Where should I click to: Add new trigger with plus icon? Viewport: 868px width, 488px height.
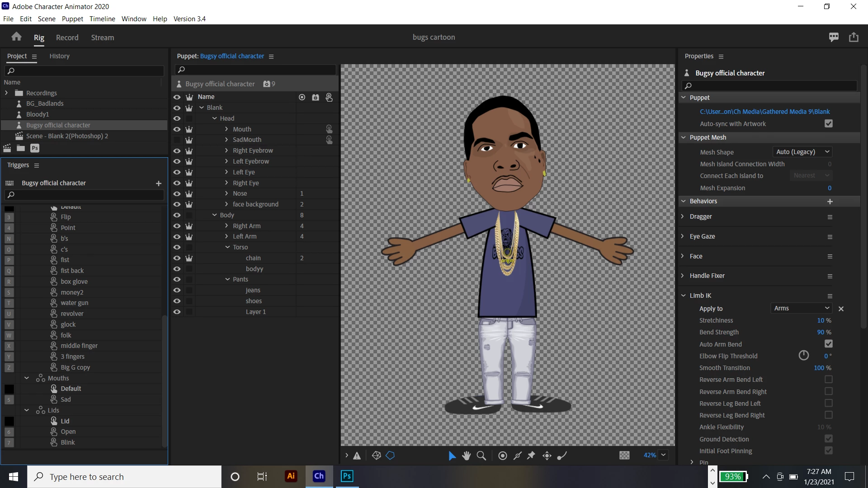pyautogui.click(x=158, y=183)
